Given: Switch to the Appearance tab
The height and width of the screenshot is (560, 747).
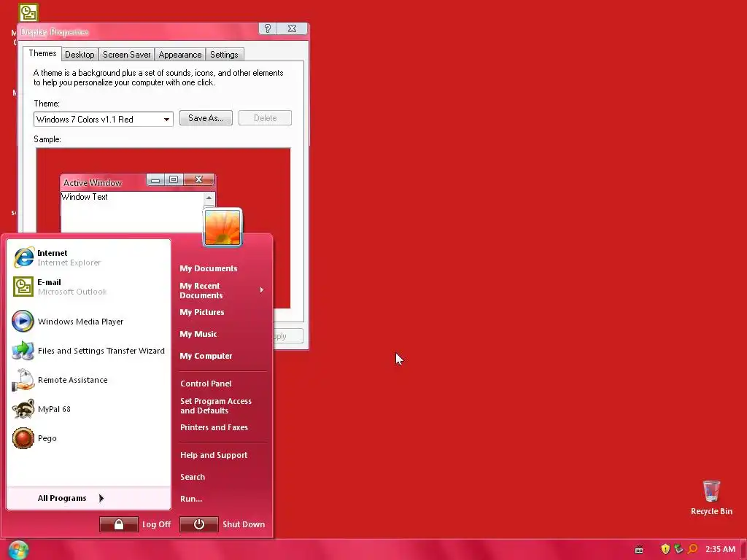Looking at the screenshot, I should [x=180, y=55].
